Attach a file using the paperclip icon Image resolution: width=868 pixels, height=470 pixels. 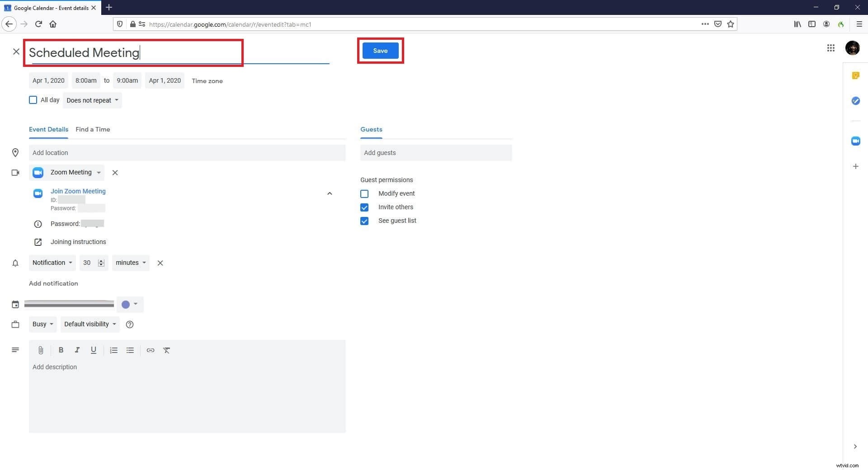click(41, 350)
